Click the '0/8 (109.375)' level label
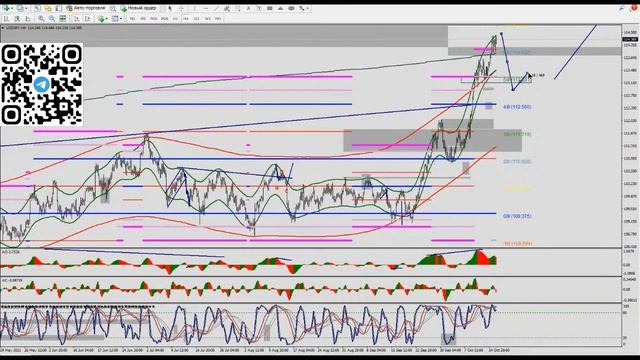Screen dimensions: 640x360 pyautogui.click(x=517, y=216)
